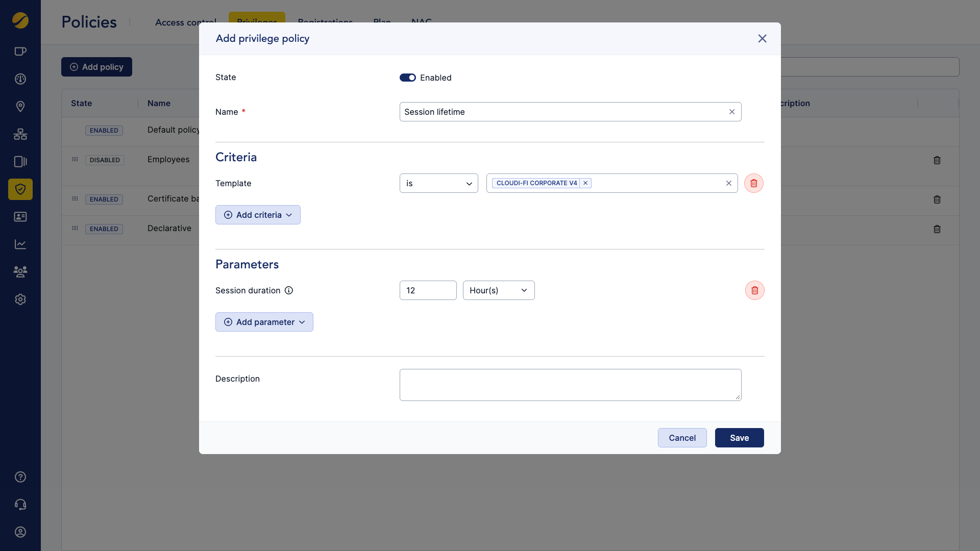Remove the CLOUDI-FI CORPORATE V4 tag
The image size is (980, 551).
pos(585,183)
